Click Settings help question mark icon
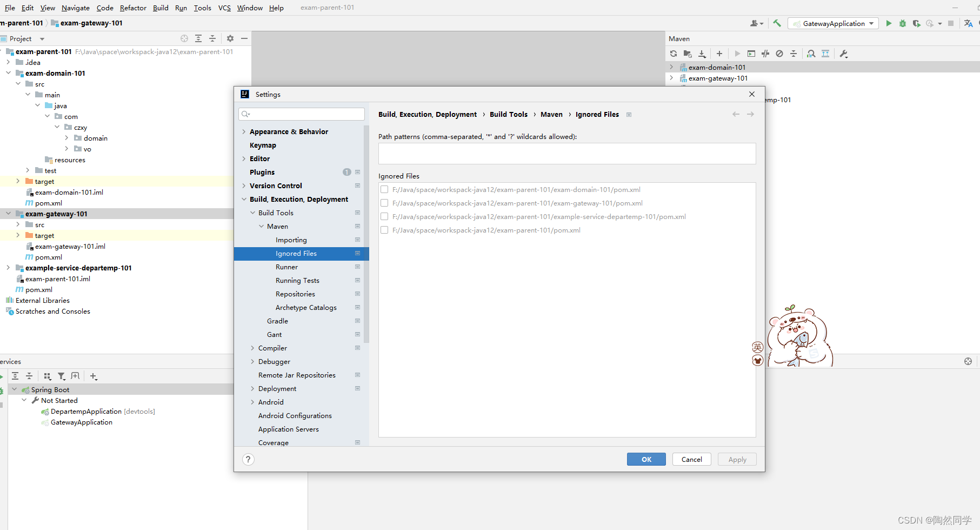980x530 pixels. 248,459
